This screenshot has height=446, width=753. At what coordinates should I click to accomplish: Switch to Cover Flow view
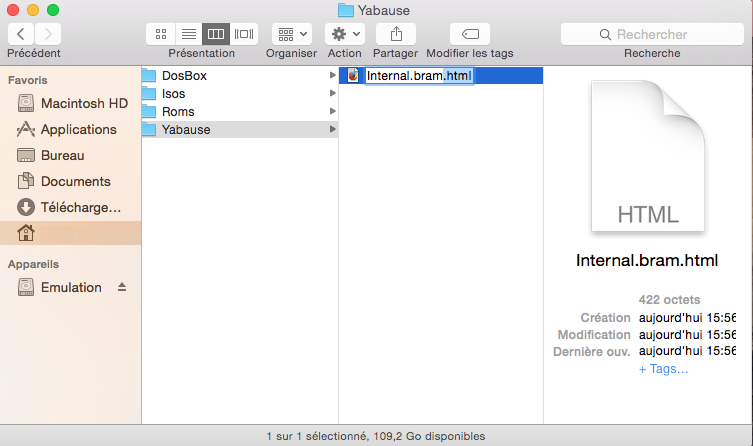(244, 34)
